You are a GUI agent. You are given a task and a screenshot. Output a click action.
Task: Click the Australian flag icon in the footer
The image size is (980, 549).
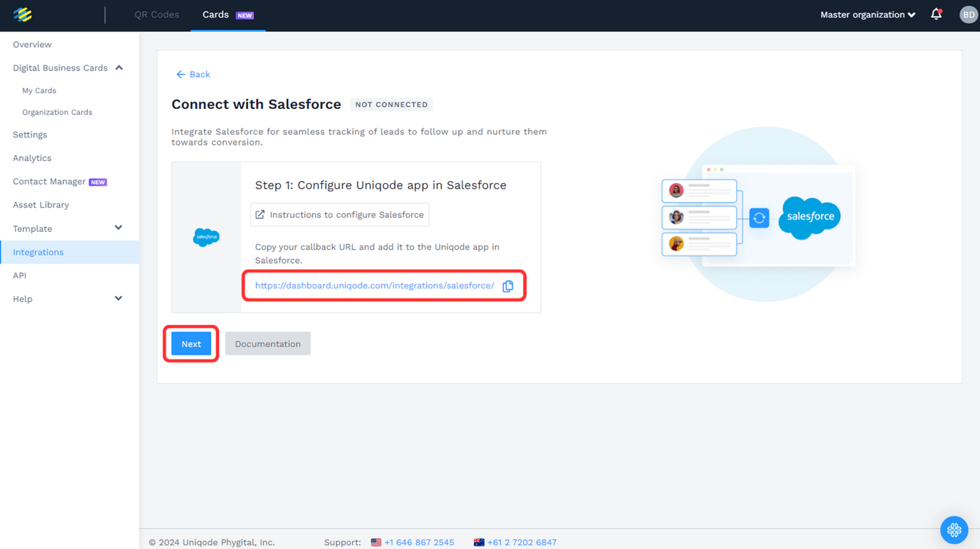[x=479, y=542]
